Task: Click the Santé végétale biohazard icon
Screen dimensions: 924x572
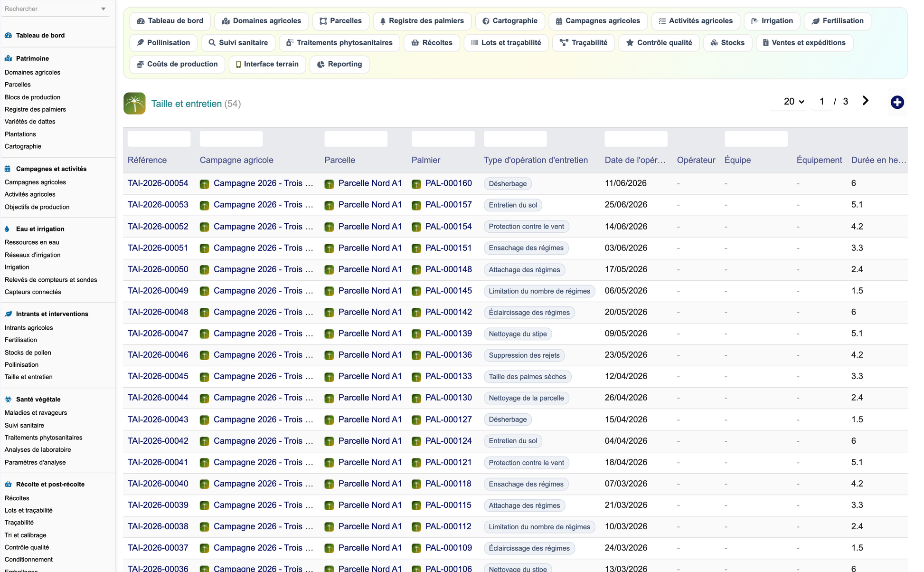Action: tap(8, 399)
